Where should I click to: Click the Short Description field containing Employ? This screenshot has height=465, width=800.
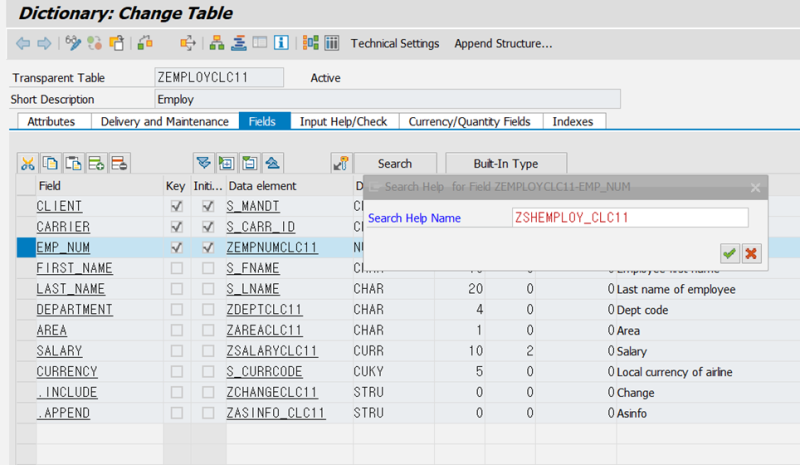coord(388,99)
